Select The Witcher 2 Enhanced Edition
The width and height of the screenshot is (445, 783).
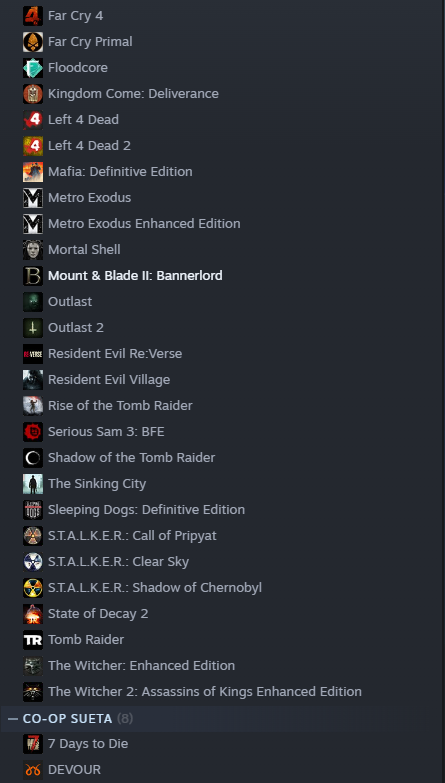point(205,691)
